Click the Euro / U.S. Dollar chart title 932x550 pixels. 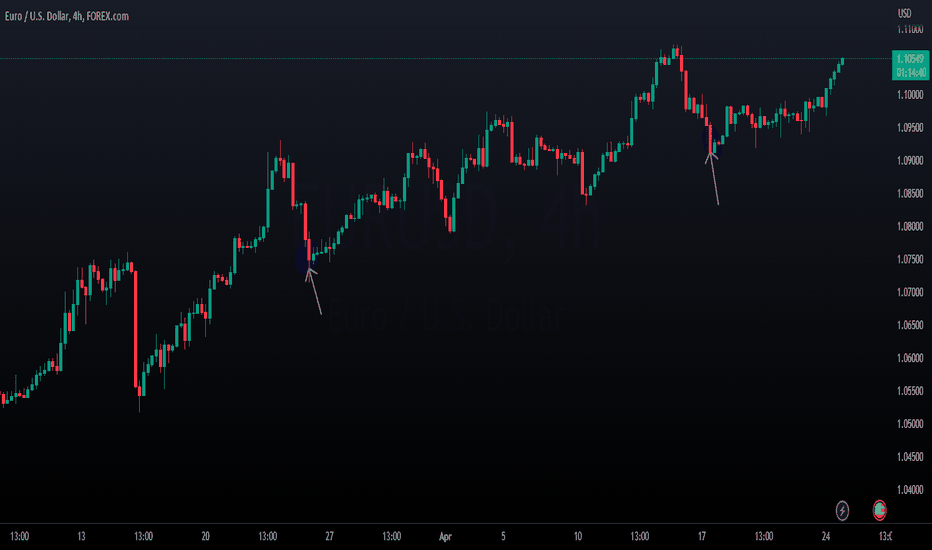pyautogui.click(x=67, y=16)
